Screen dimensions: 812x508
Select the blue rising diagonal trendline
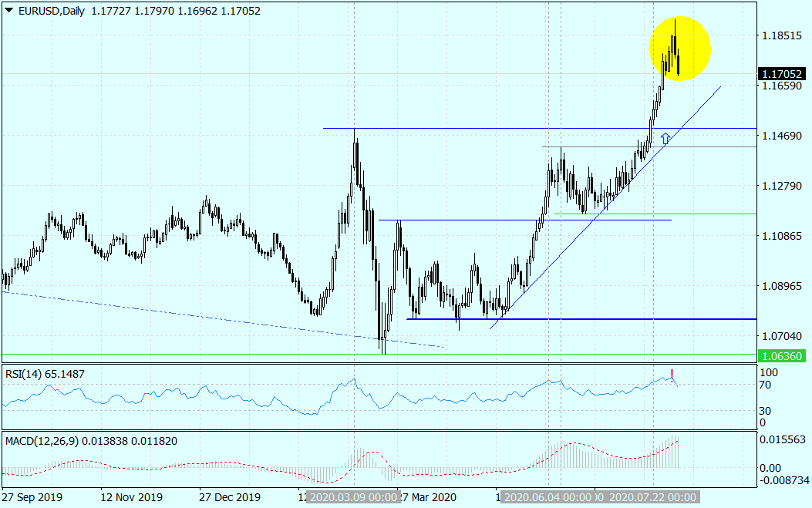point(605,207)
